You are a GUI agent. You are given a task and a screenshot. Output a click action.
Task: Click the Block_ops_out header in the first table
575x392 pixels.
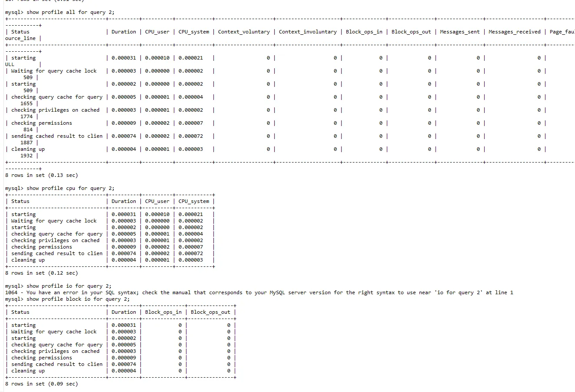(x=411, y=32)
